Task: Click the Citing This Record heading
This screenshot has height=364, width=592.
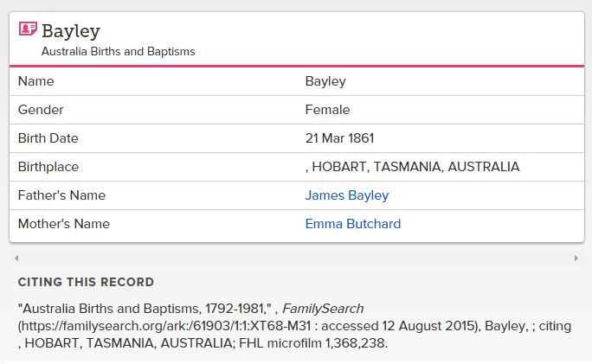Action: coord(86,282)
